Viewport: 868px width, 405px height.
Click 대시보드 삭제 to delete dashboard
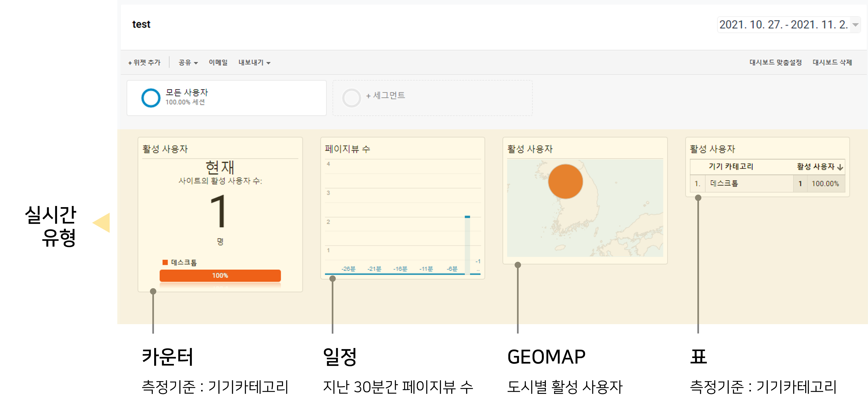832,63
